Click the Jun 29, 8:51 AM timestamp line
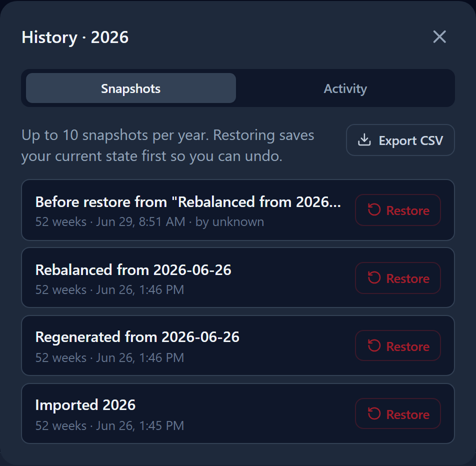 coord(149,221)
